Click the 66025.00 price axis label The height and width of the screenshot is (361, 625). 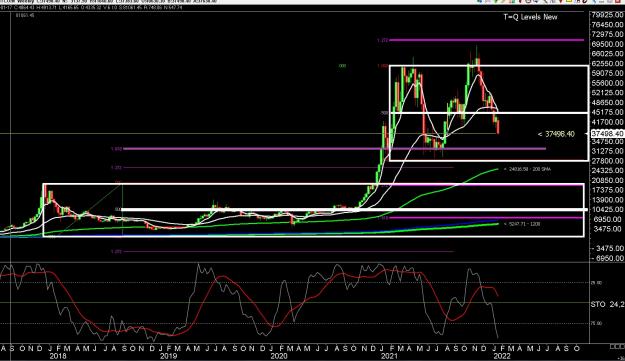pyautogui.click(x=607, y=54)
